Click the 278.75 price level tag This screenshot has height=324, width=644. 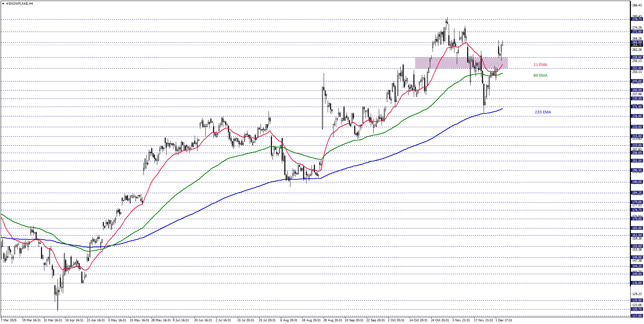coord(637,20)
